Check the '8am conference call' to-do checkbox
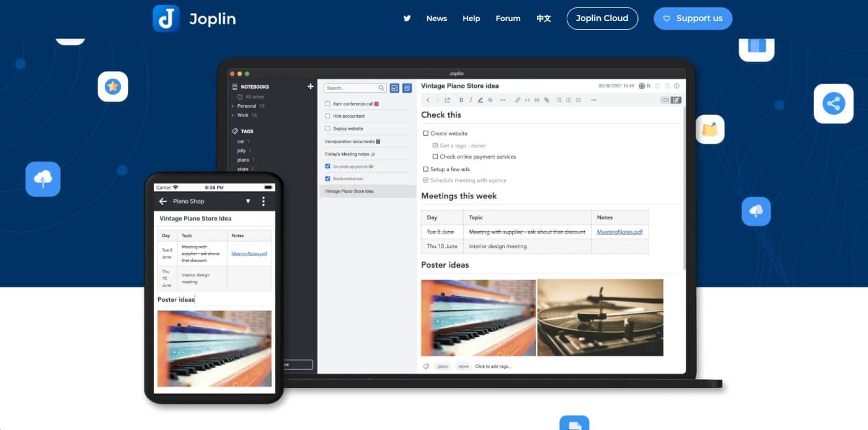This screenshot has width=868, height=430. click(328, 103)
